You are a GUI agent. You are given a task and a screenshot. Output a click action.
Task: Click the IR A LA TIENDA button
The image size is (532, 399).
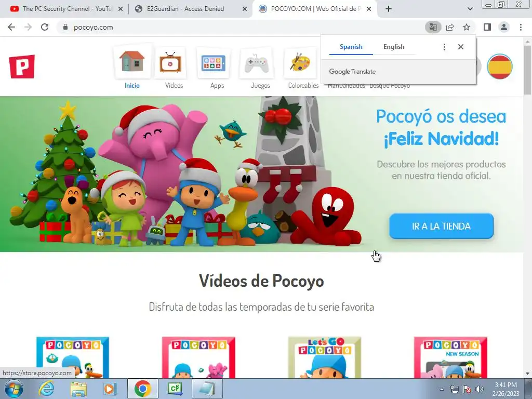point(441,226)
